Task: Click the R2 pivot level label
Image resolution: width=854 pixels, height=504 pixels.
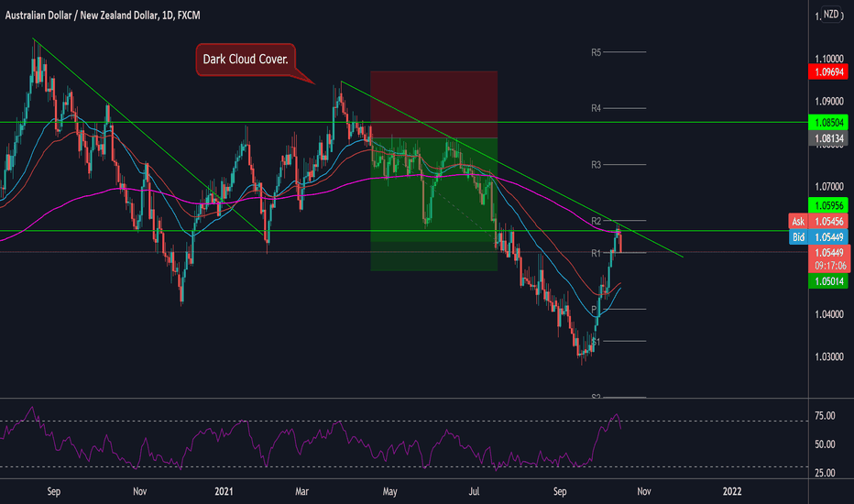Action: coord(597,221)
